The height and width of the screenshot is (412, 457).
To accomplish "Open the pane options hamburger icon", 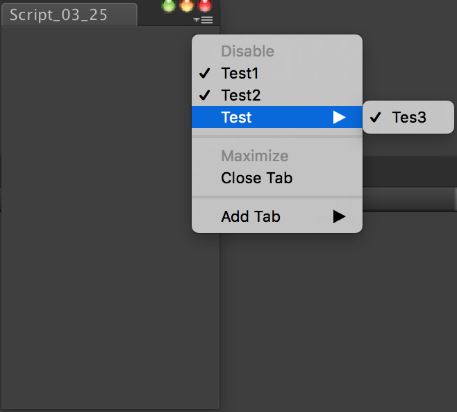I will (203, 20).
